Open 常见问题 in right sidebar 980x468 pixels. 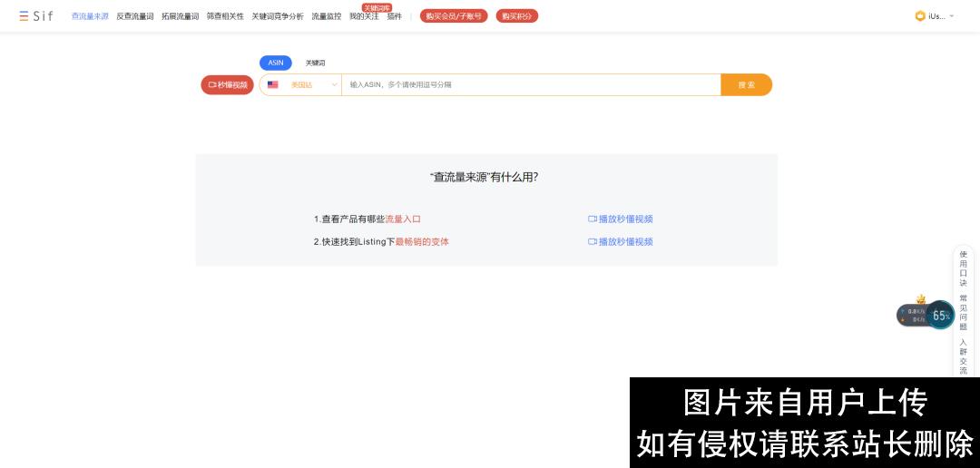[x=963, y=313]
